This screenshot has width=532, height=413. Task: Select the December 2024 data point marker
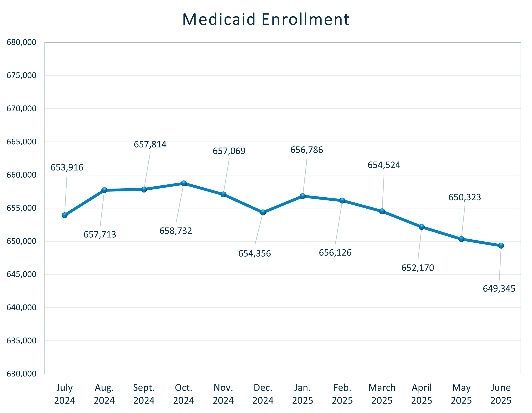[x=263, y=213]
